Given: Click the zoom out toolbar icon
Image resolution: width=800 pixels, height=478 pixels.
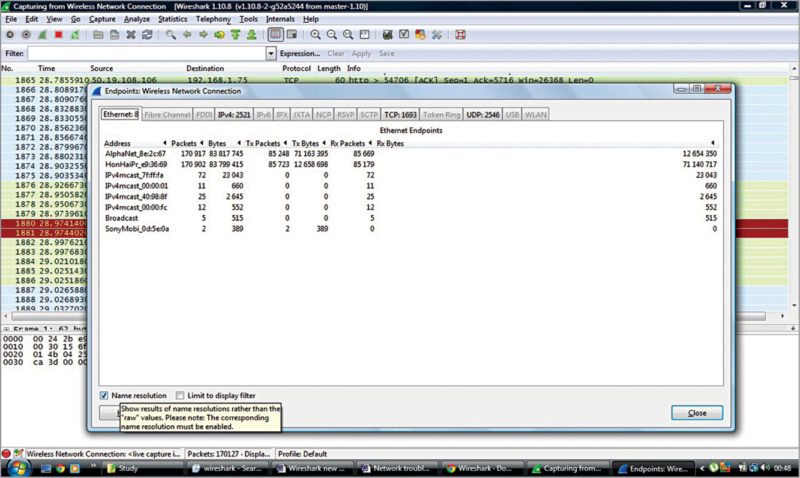Looking at the screenshot, I should pyautogui.click(x=331, y=34).
